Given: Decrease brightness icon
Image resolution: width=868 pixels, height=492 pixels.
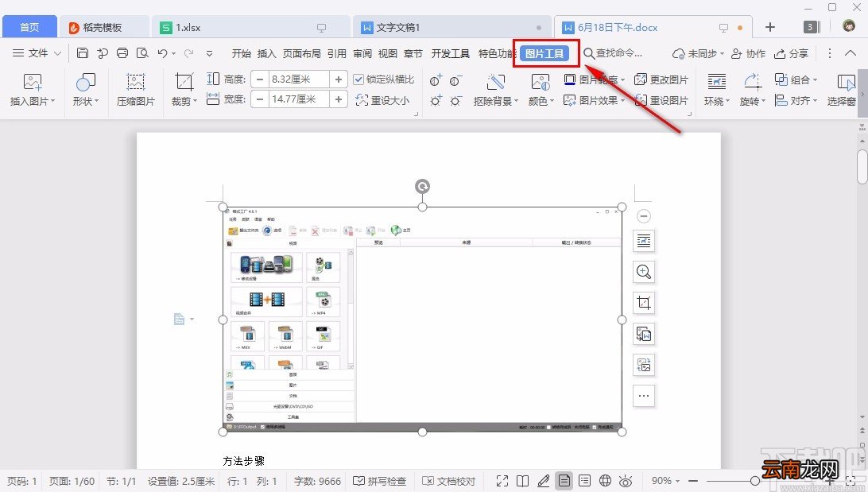Looking at the screenshot, I should pos(455,101).
